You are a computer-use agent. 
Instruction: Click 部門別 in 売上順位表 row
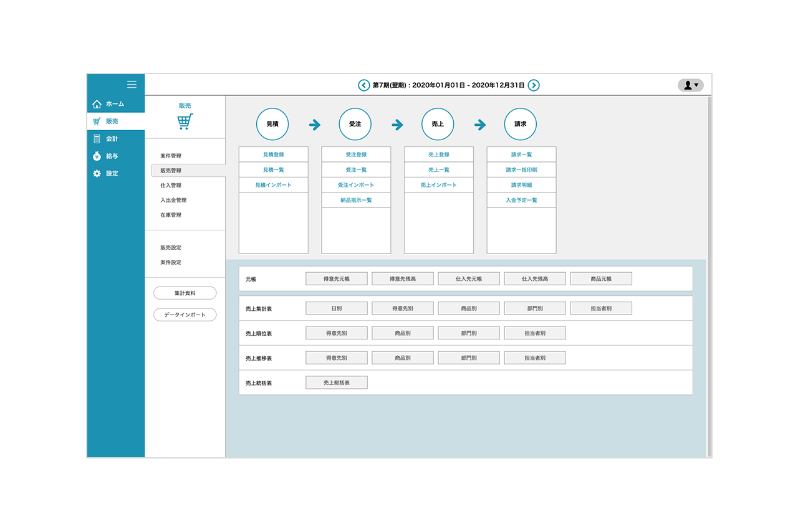coord(469,333)
